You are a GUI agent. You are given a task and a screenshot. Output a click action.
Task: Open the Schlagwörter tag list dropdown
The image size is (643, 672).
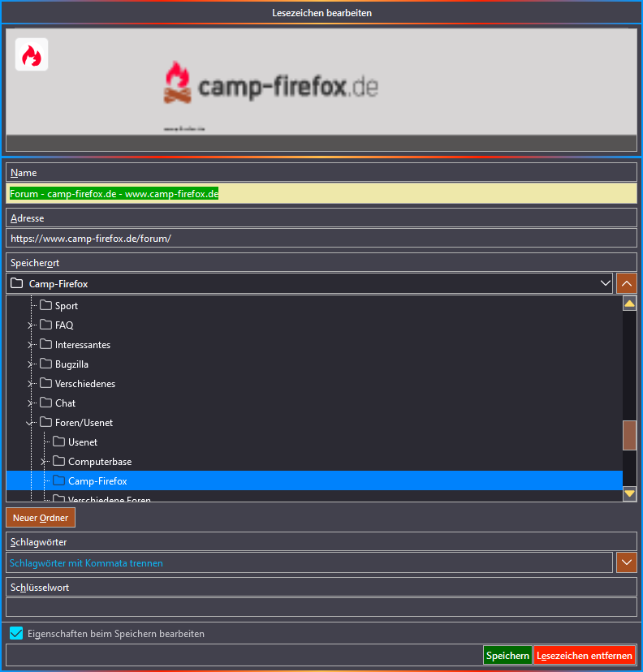(626, 562)
